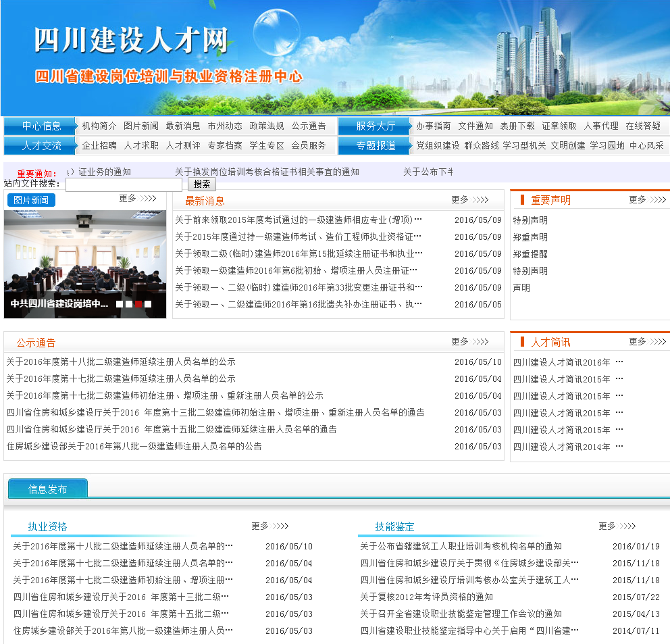670x644 pixels.
Task: Open the scrolling notice about 换发岗位培训考核合格证书
Action: coord(267,172)
